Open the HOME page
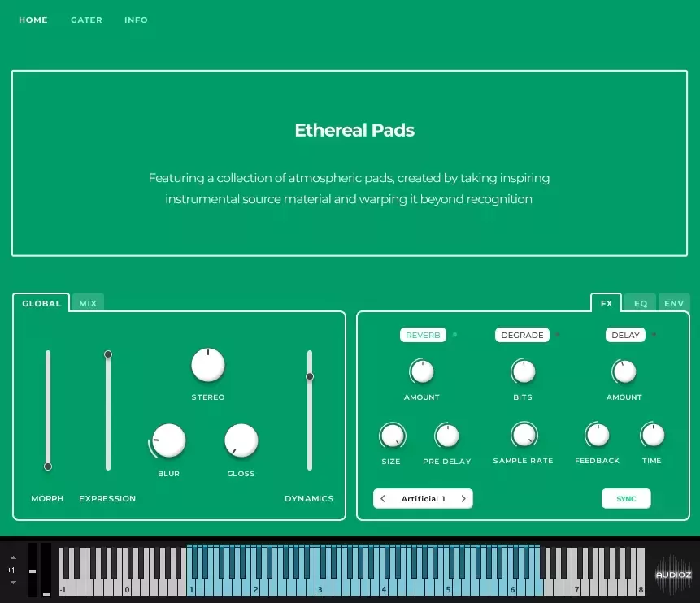Screen dimensions: 700x603 [x=33, y=20]
